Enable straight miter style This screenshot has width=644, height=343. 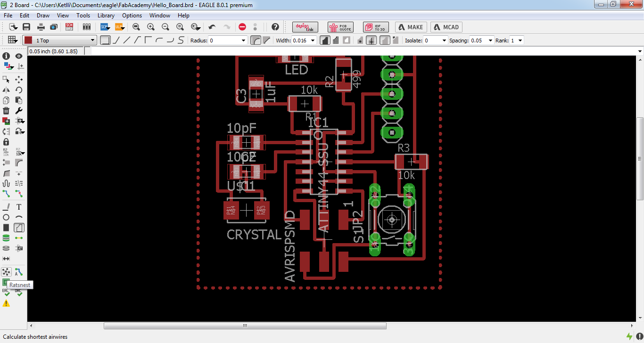coord(266,41)
